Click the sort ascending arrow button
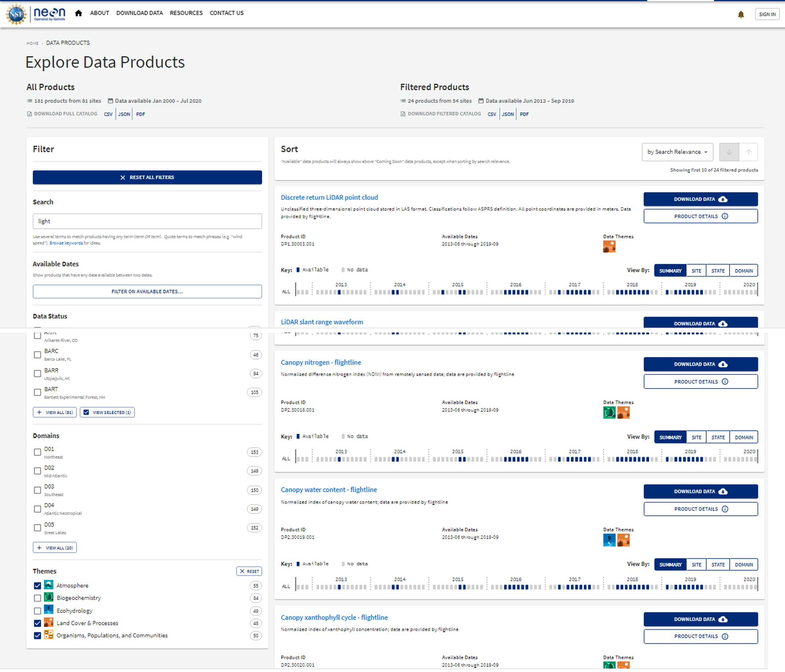The width and height of the screenshot is (785, 672). click(748, 152)
